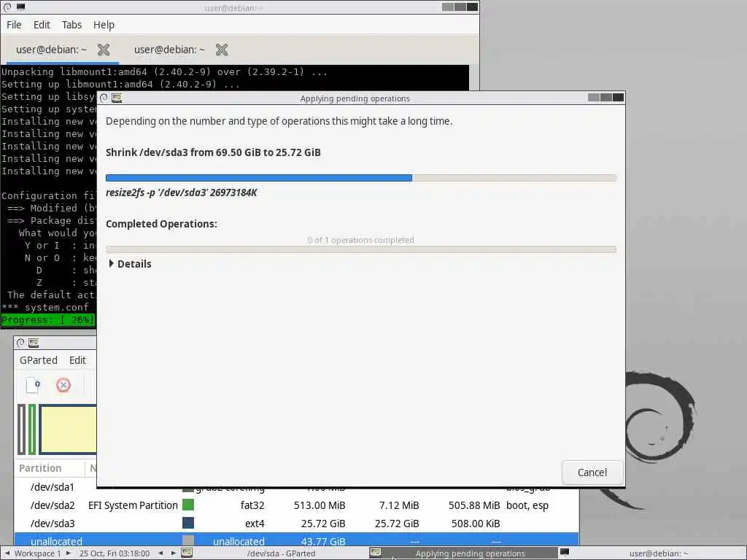This screenshot has height=560, width=747.
Task: Click the dark blue ext4 color square for /dev/sda3
Action: pyautogui.click(x=188, y=523)
